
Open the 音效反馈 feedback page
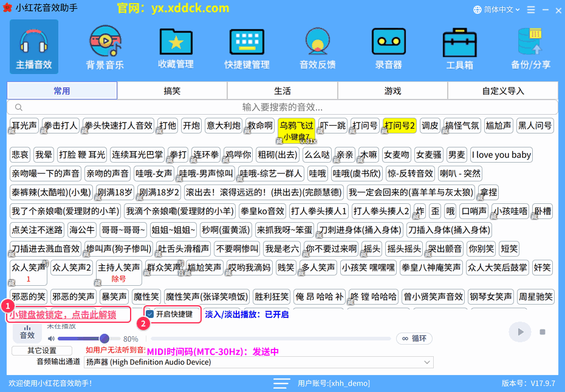318,47
